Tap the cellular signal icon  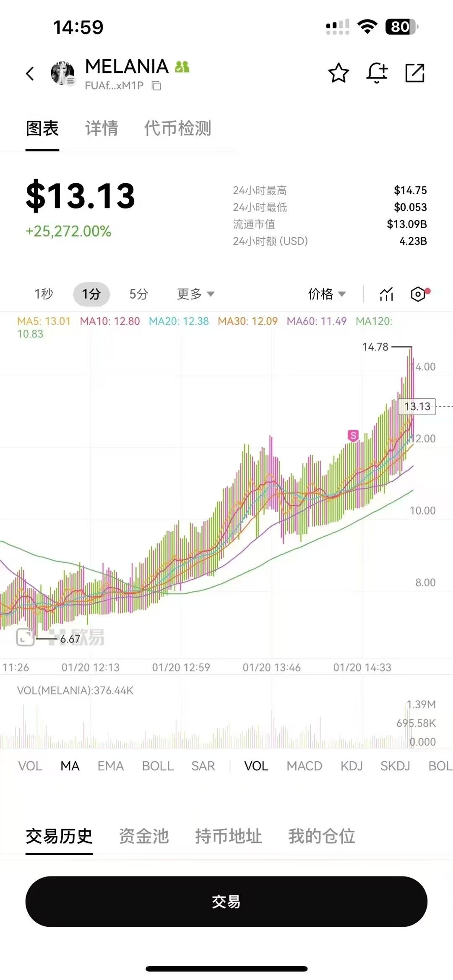(338, 27)
